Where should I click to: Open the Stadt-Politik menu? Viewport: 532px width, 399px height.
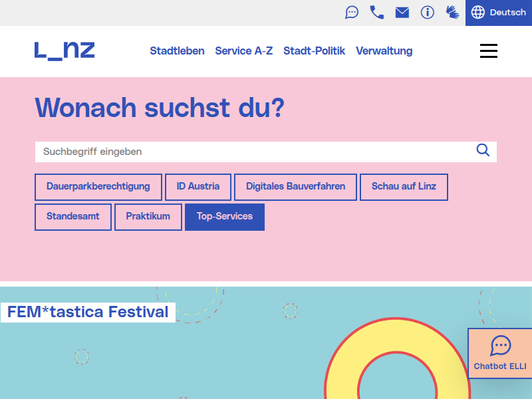click(x=314, y=51)
